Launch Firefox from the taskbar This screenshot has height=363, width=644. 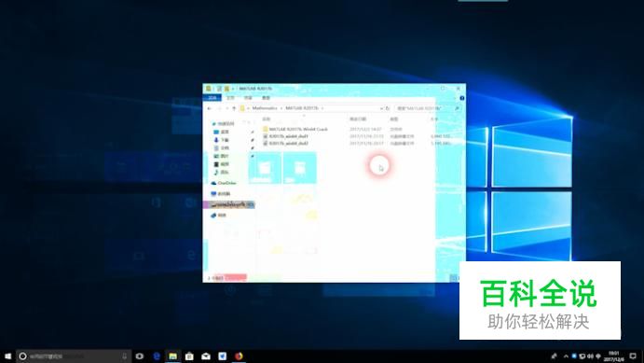(239, 356)
